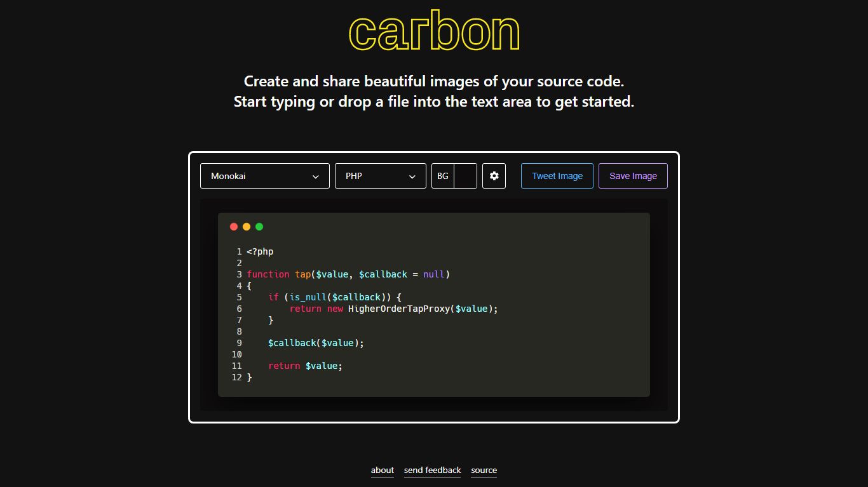The image size is (868, 487).
Task: Click the tagline 'Create and share beautiful images'
Action: pyautogui.click(x=434, y=81)
